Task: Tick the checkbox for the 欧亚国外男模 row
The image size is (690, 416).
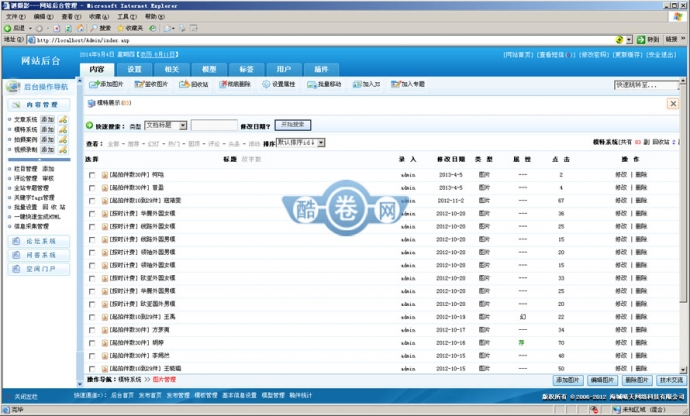Action: click(92, 304)
